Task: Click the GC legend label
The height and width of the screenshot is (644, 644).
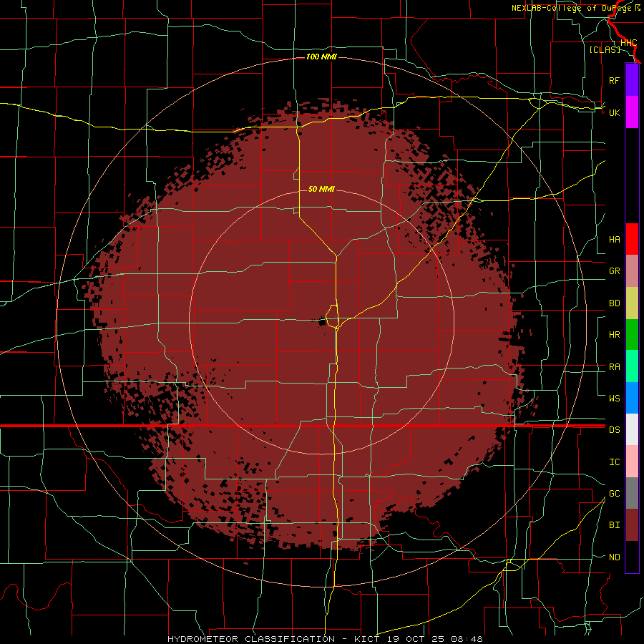Action: click(614, 493)
